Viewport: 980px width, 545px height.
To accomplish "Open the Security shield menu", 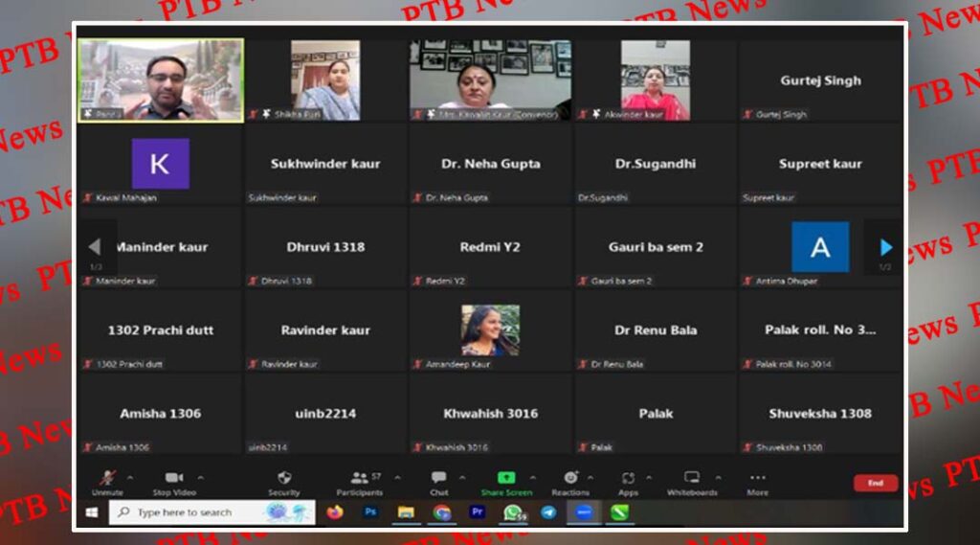I will coord(283,483).
